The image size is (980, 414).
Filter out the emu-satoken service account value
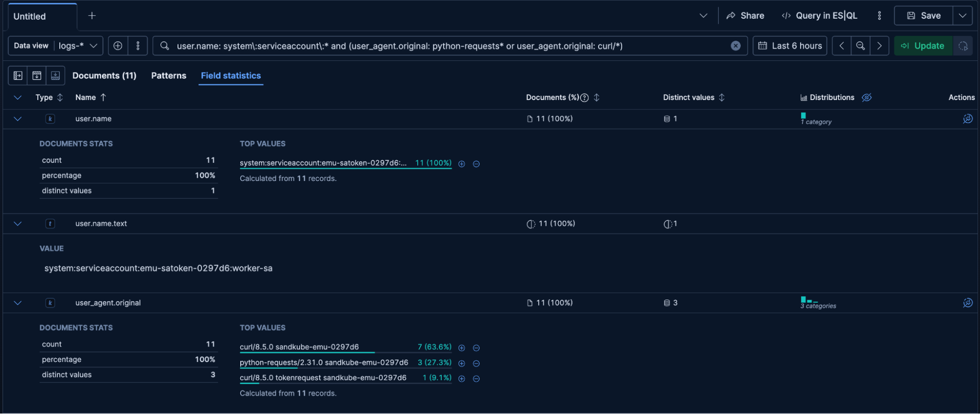tap(476, 164)
